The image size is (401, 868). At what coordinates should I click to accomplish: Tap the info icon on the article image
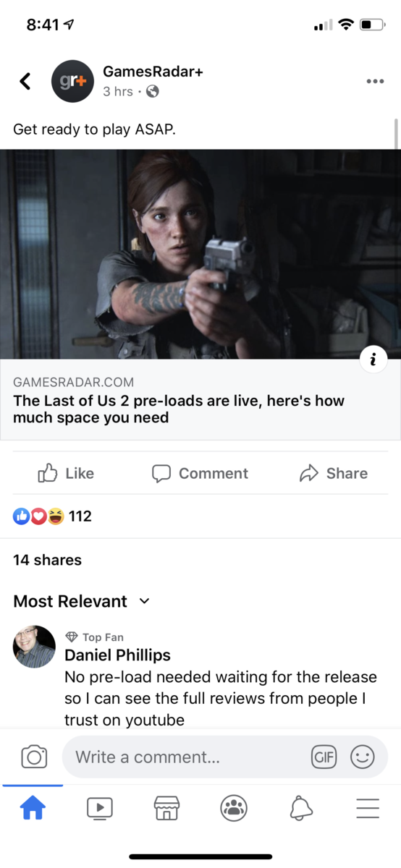pos(373,359)
